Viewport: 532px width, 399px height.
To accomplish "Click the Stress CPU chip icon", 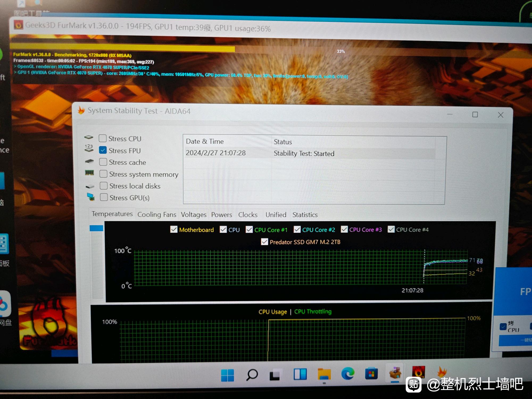I will 89,138.
